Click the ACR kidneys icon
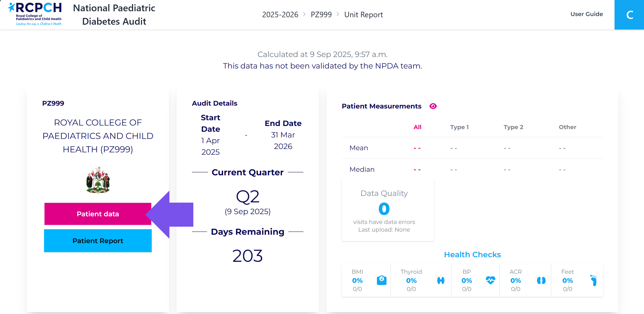This screenshot has width=644, height=314. pos(541,280)
